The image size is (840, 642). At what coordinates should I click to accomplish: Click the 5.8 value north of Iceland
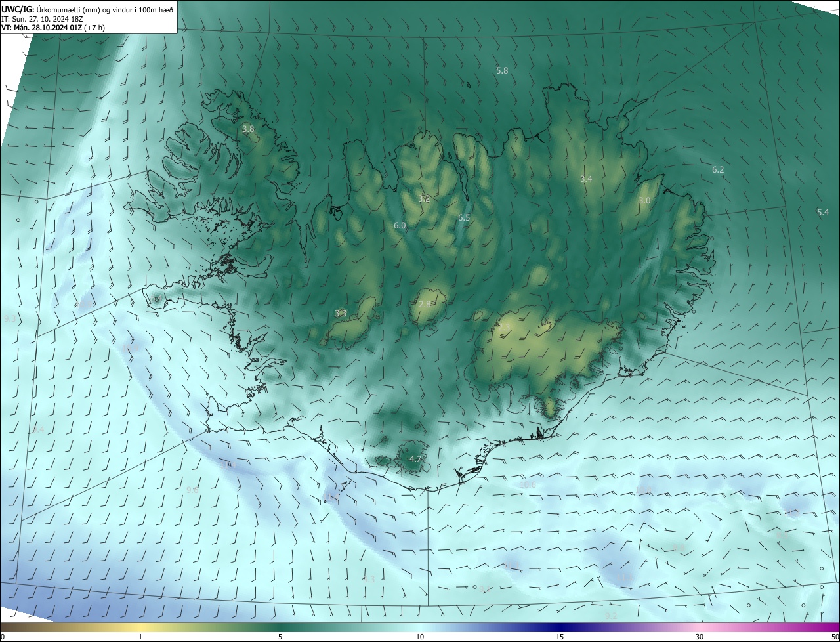click(x=502, y=70)
